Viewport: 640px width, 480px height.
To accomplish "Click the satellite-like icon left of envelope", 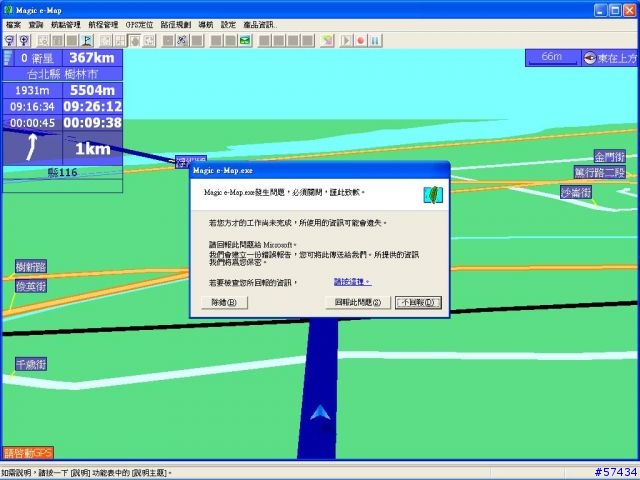I will (182, 40).
